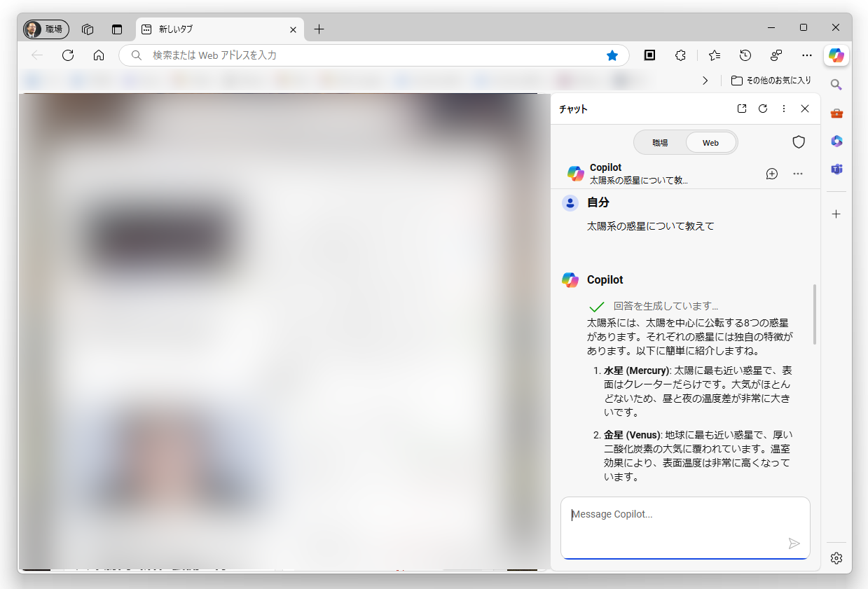
Task: Open sidebar settings gear icon
Action: coord(836,558)
